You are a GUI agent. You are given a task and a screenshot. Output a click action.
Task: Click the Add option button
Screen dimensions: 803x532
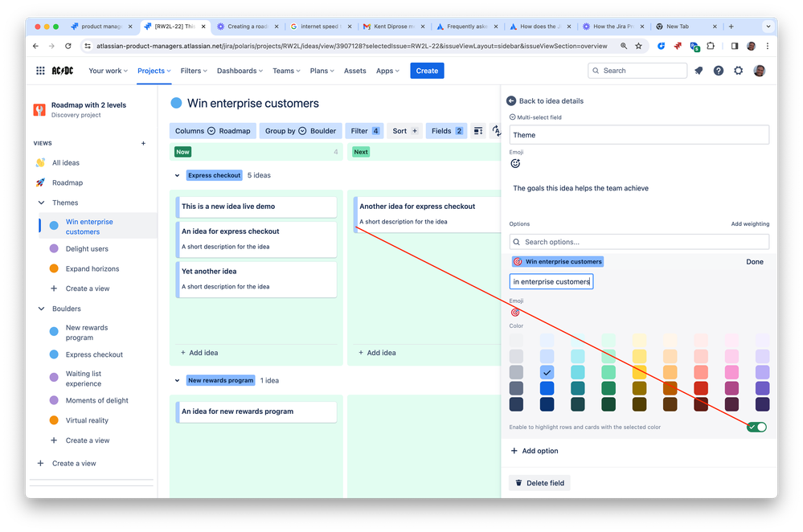(535, 451)
